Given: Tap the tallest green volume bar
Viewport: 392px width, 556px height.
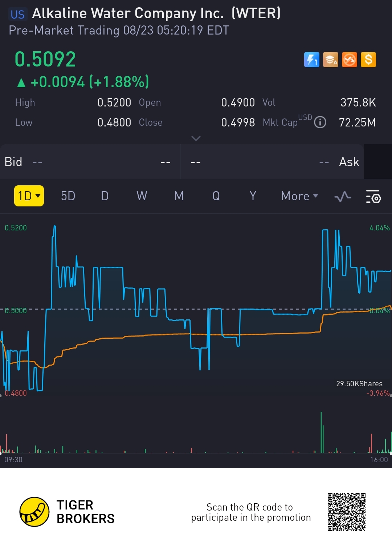Looking at the screenshot, I should tap(321, 432).
